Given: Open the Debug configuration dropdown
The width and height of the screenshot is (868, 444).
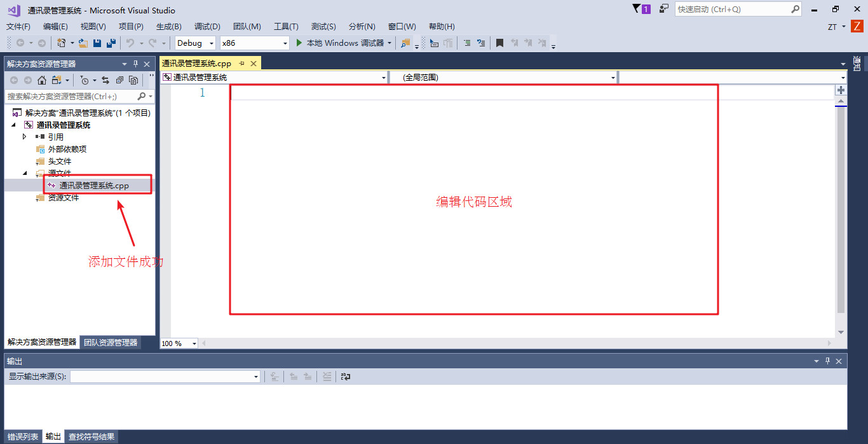Looking at the screenshot, I should tap(212, 43).
